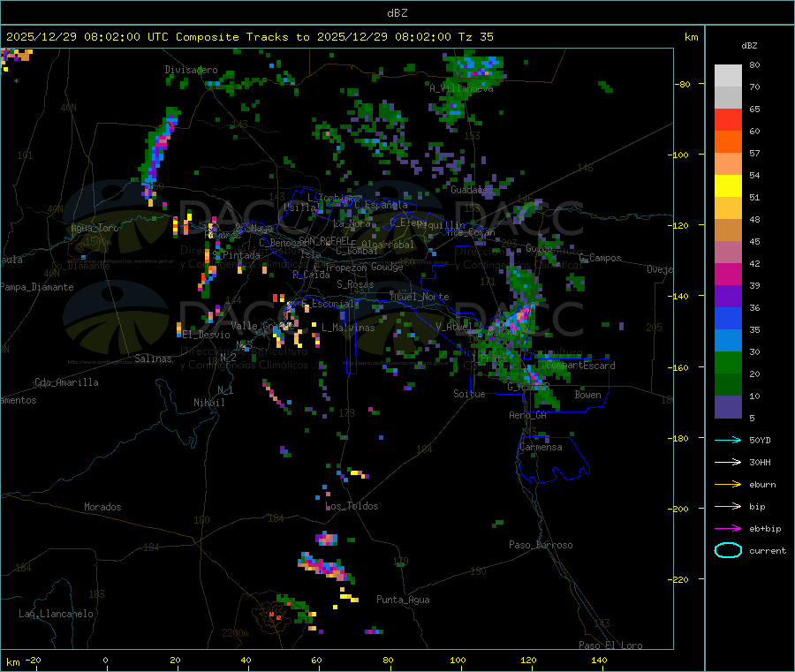Screen dimensions: 795x672
Task: Click the Aero_GA map label
Action: pyautogui.click(x=527, y=415)
